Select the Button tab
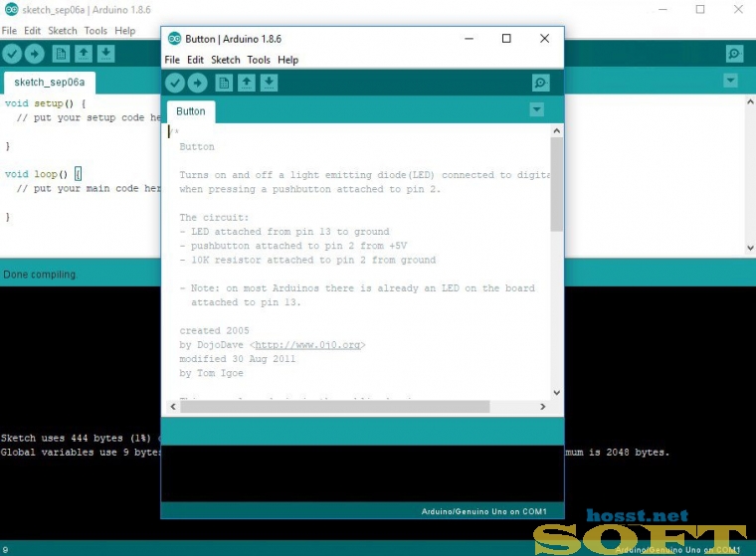Screen dimensions: 756x556 191,111
